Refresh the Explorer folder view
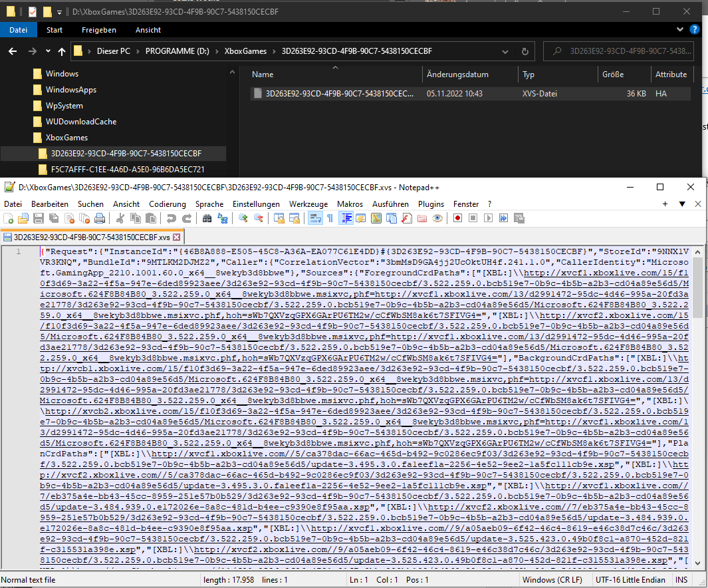 [525, 51]
